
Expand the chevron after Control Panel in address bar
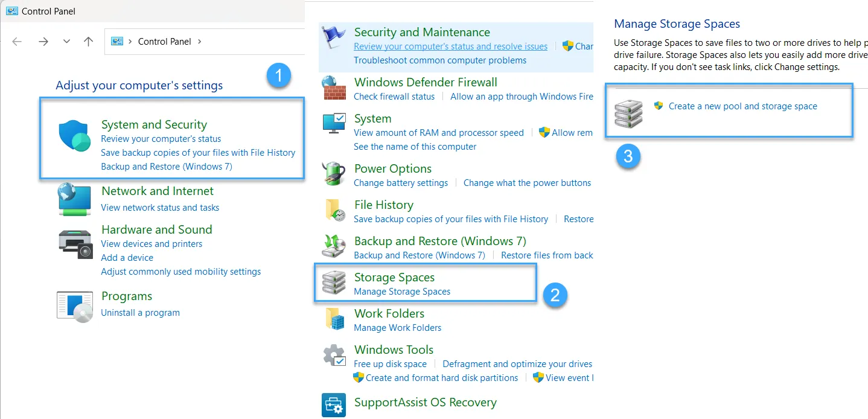(200, 42)
